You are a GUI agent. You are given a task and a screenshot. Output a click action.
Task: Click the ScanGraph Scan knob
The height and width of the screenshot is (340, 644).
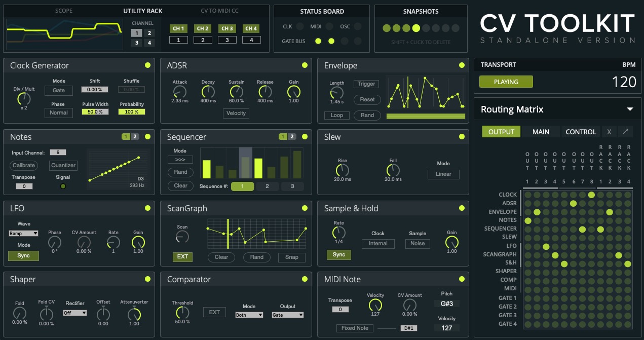pyautogui.click(x=182, y=237)
